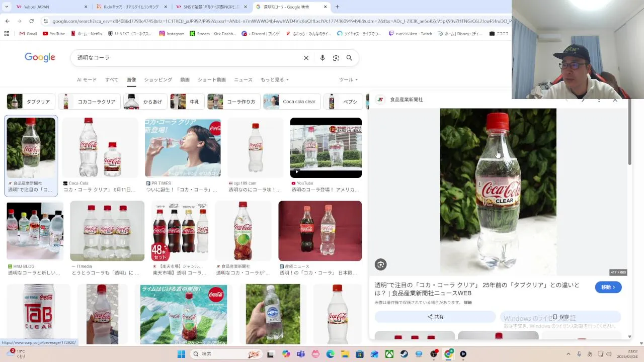Click the Lens icon on preview image
The height and width of the screenshot is (362, 644).
380,264
